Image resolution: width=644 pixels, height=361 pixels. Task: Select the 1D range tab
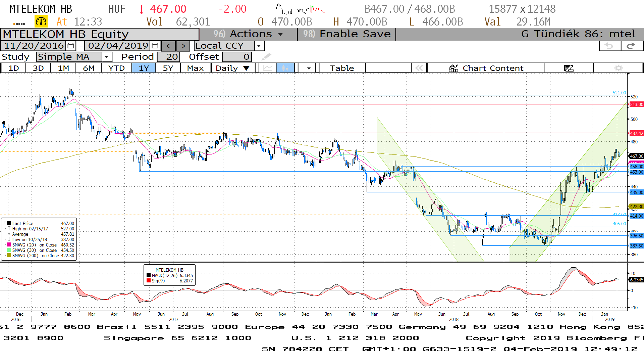pos(13,68)
